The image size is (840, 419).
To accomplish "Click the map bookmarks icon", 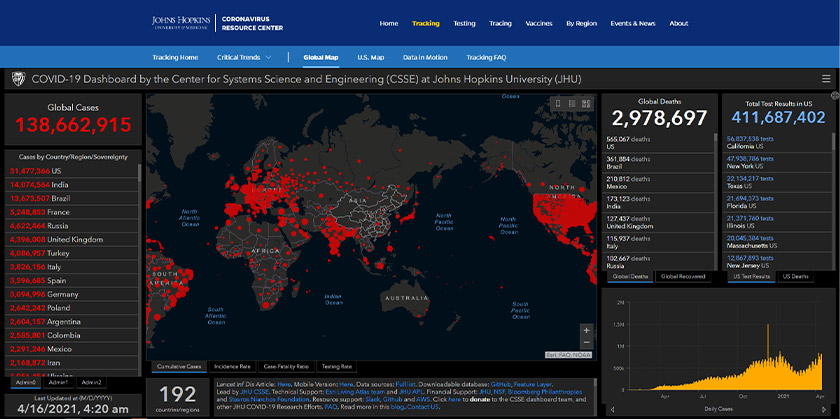I will coord(558,103).
